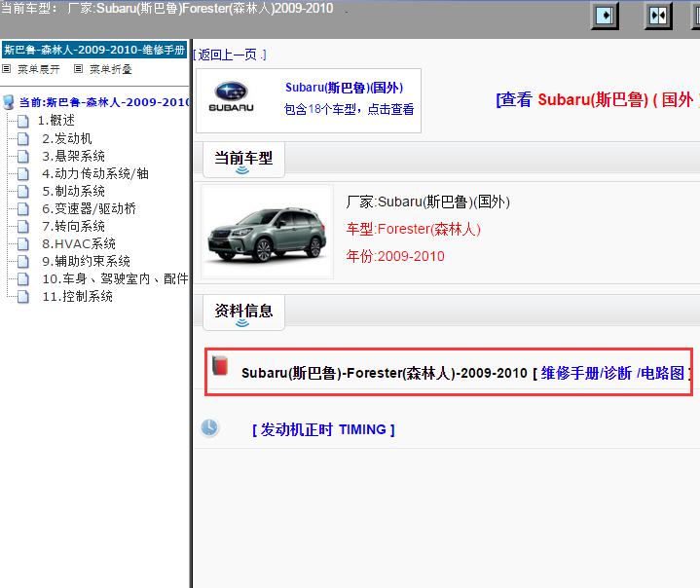Click the single right-arrow panel button in top bar
Image resolution: width=700 pixels, height=588 pixels.
point(605,16)
